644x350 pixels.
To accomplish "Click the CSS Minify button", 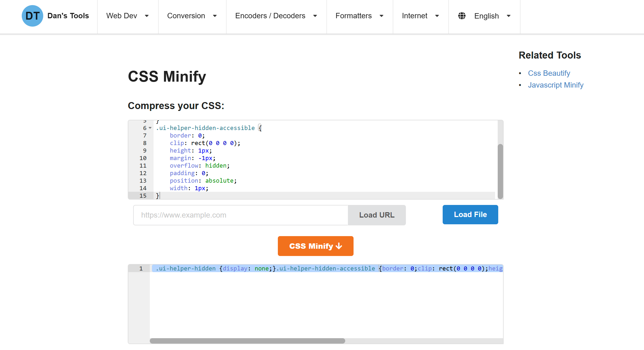I will click(315, 246).
